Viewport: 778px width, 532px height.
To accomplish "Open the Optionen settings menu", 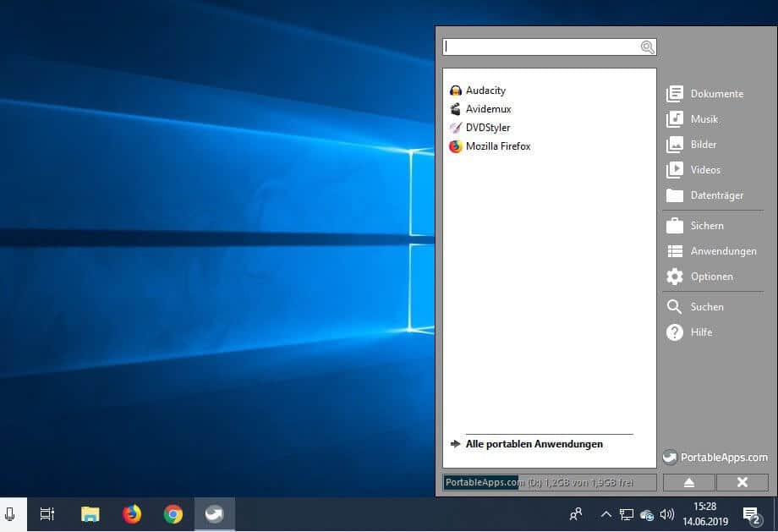I will (x=710, y=277).
